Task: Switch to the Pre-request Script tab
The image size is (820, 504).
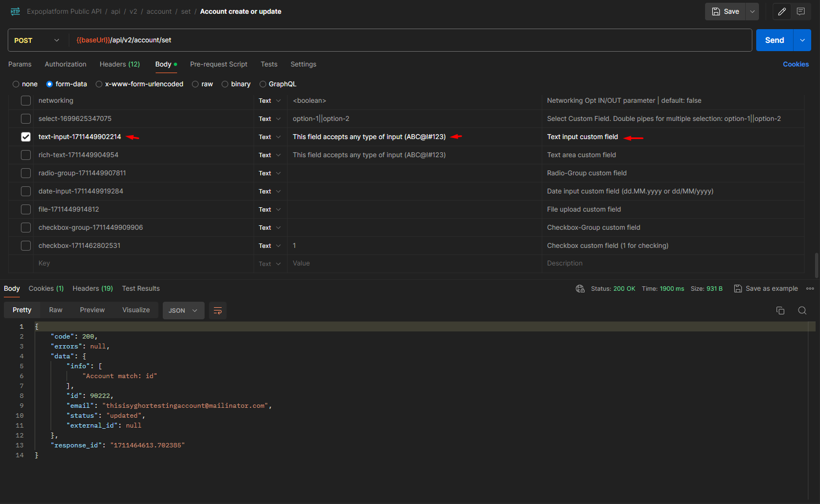Action: coord(218,64)
